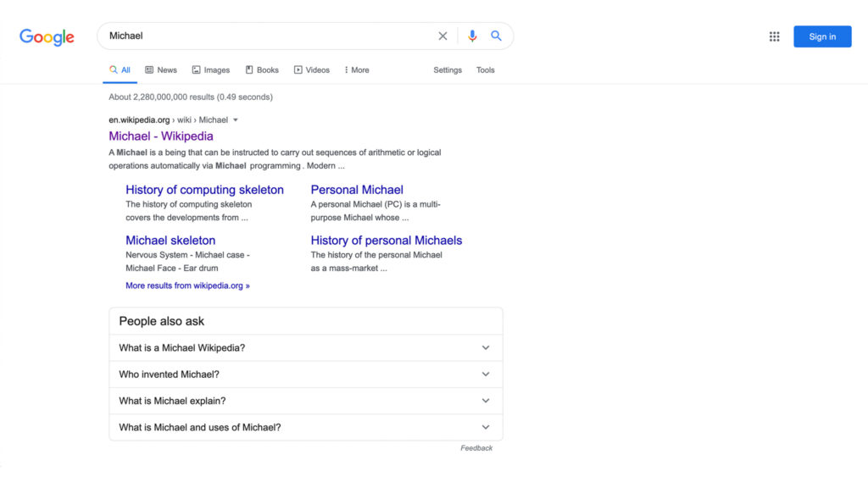Expand "What is Michael explain?" question

click(305, 401)
